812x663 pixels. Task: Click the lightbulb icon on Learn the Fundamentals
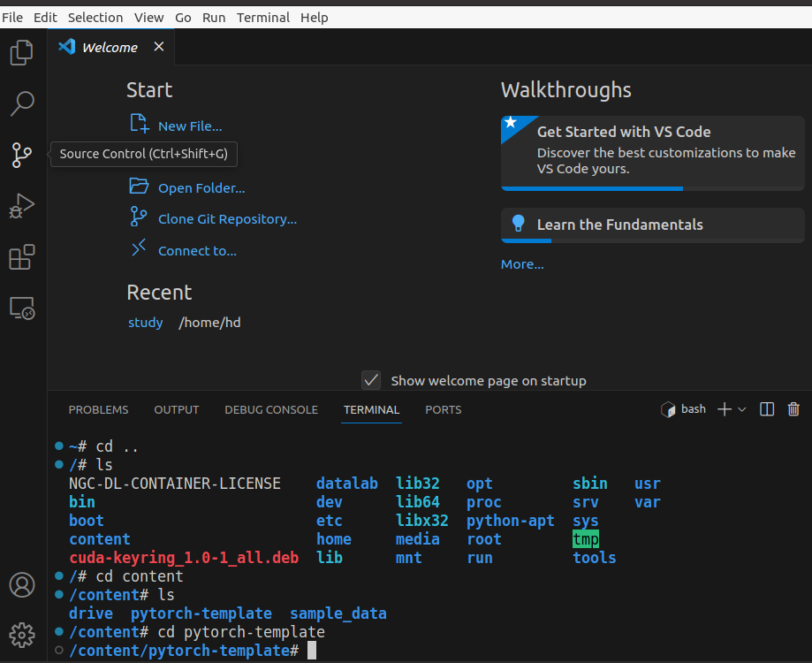518,224
